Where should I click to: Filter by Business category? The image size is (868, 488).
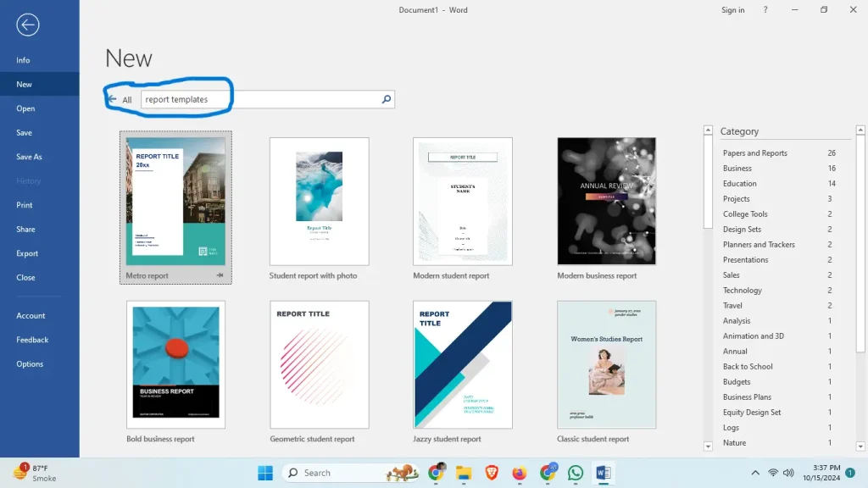pos(779,169)
